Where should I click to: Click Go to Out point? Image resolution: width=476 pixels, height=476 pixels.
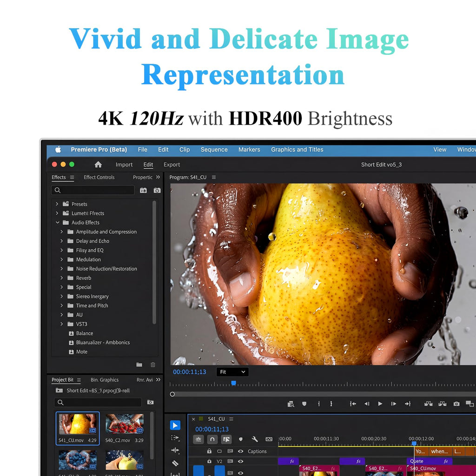point(408,404)
